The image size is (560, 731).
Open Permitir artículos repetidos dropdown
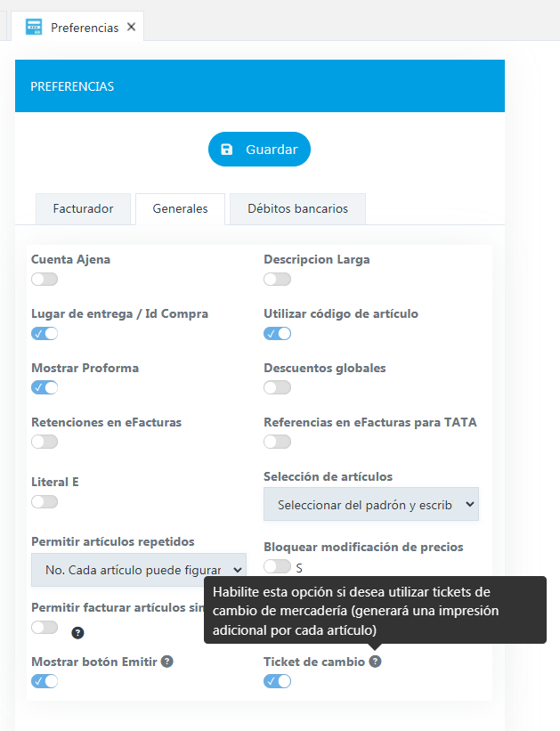(139, 570)
